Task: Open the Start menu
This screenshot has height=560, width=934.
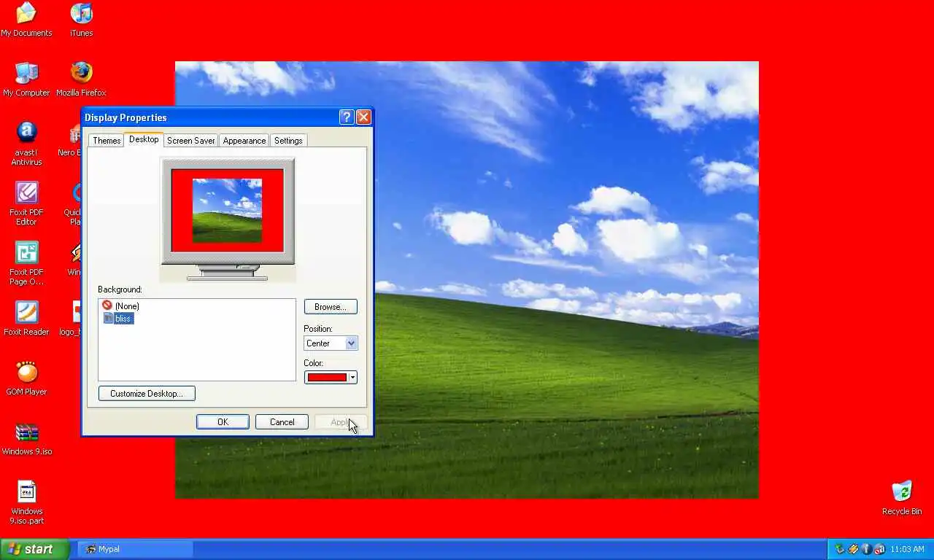Action: coord(35,549)
